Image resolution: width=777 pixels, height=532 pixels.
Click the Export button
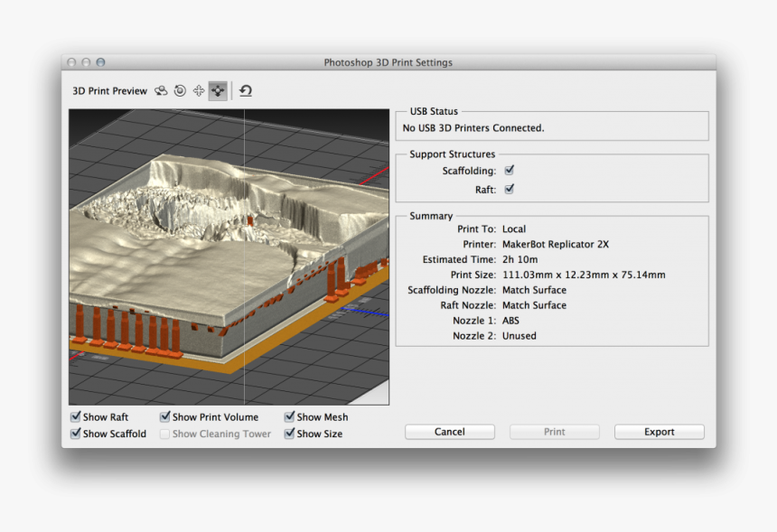659,431
